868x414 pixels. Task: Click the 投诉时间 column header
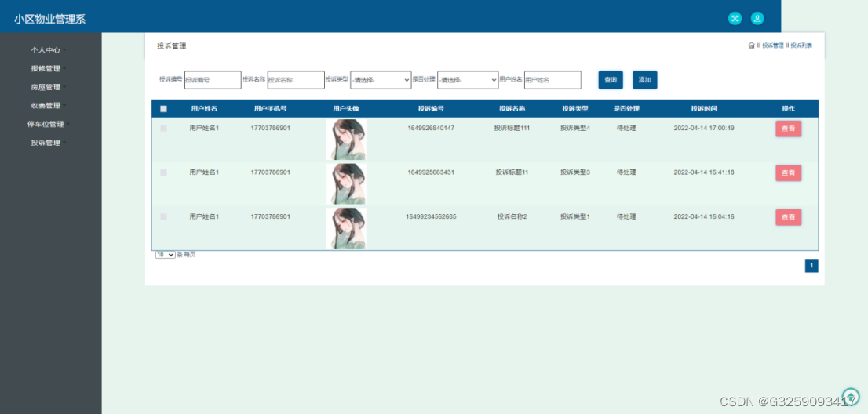704,108
